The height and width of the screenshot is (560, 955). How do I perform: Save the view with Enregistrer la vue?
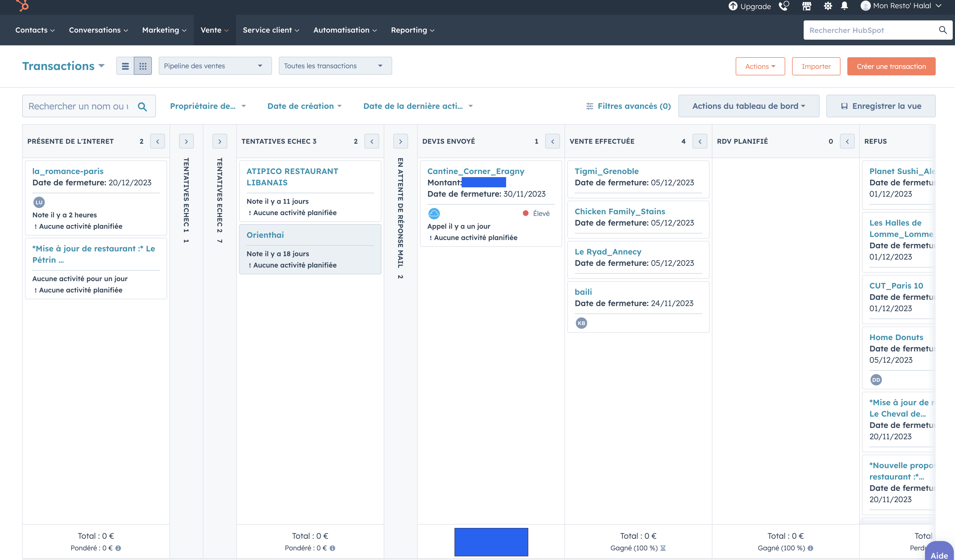coord(881,106)
